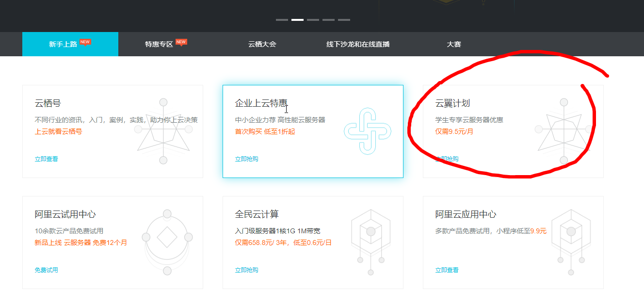Click the blue knot icon in 企业上云特惠 card

pyautogui.click(x=368, y=131)
